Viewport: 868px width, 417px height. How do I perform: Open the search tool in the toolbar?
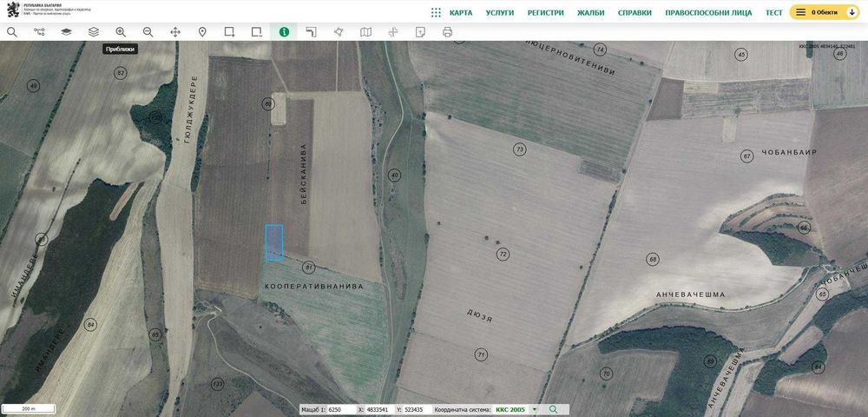pyautogui.click(x=11, y=32)
